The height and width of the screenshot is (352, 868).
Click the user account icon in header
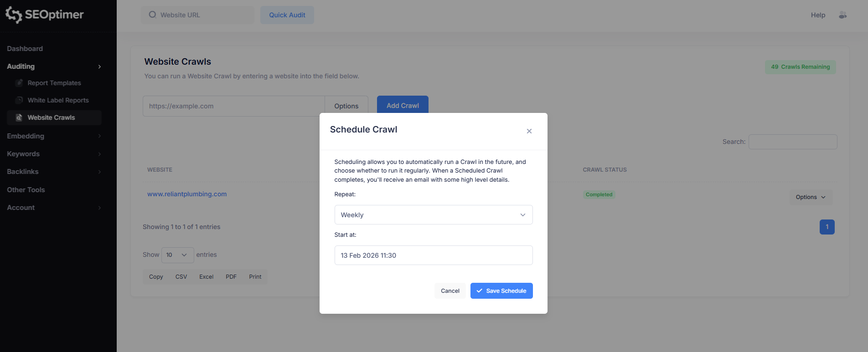842,15
